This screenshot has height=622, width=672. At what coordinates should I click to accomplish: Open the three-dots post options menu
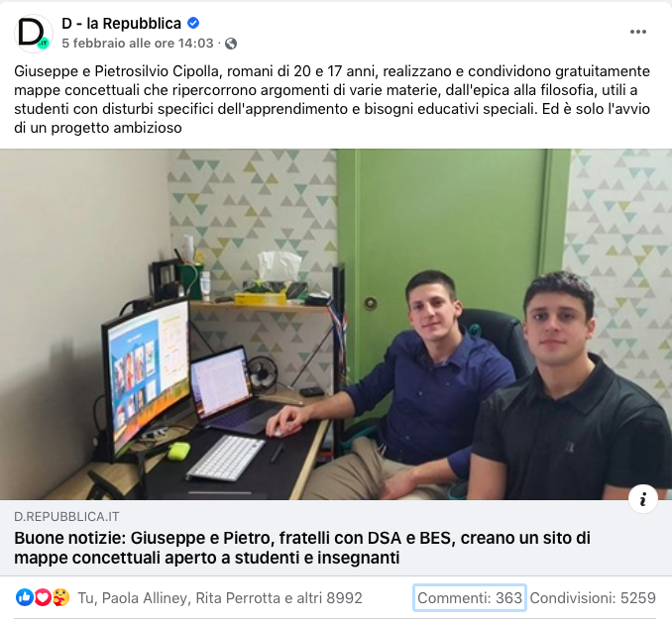point(637,32)
